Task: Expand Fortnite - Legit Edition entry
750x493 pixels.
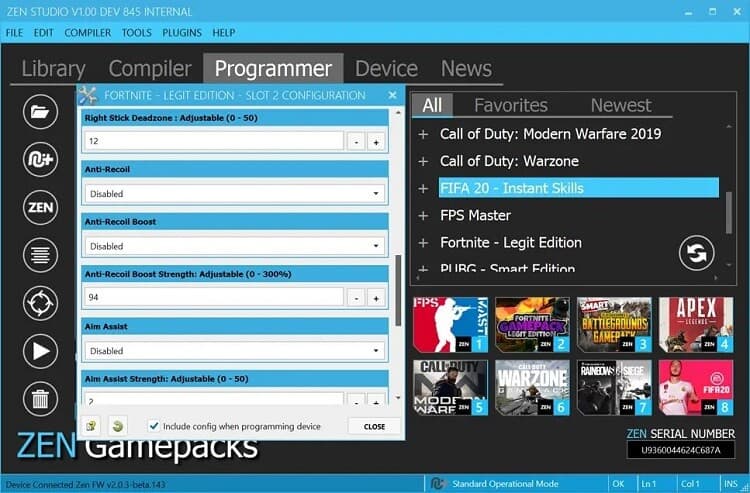Action: pyautogui.click(x=423, y=243)
